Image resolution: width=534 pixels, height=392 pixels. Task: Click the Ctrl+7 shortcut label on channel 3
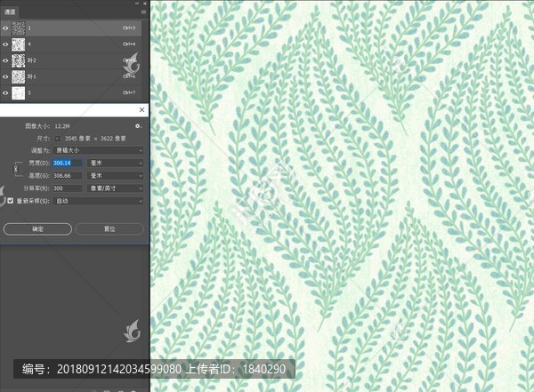[129, 92]
